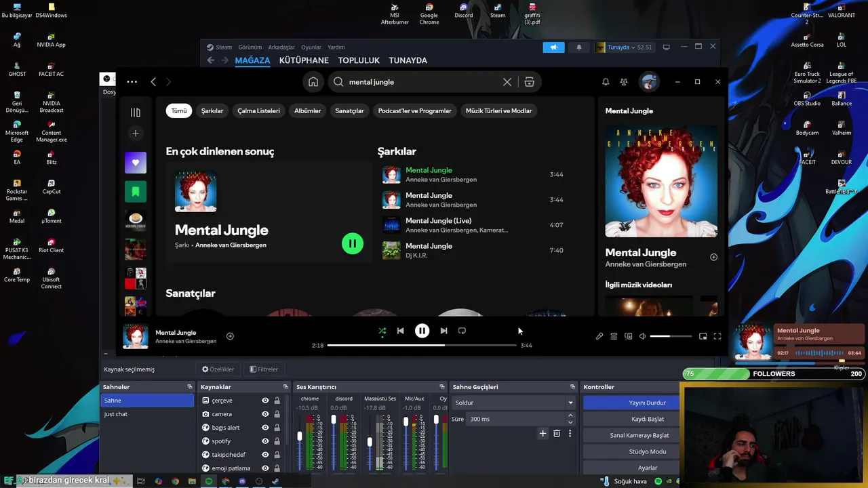Open the Spotify miniplayer icon
Viewport: 868px width, 488px height.
703,336
